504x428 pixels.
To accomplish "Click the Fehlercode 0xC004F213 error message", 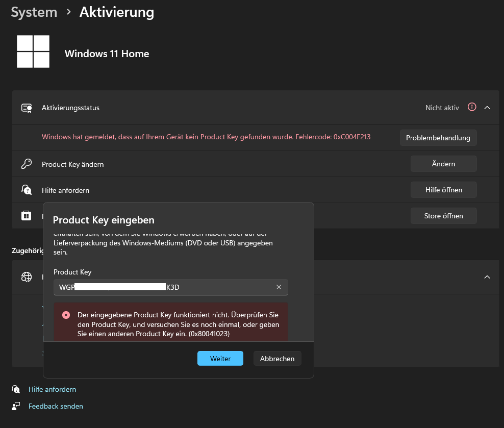I will click(x=206, y=137).
